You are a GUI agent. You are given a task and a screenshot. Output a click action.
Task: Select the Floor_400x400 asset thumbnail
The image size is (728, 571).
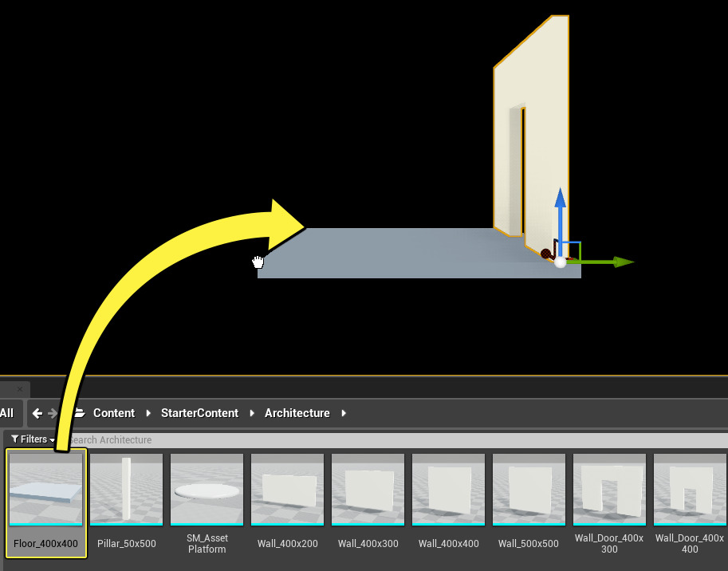(x=46, y=490)
